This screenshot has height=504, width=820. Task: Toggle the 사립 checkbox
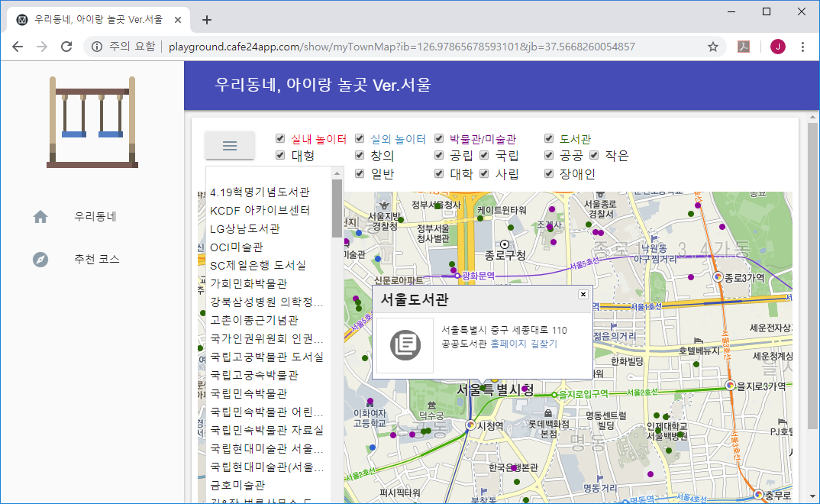pos(484,173)
